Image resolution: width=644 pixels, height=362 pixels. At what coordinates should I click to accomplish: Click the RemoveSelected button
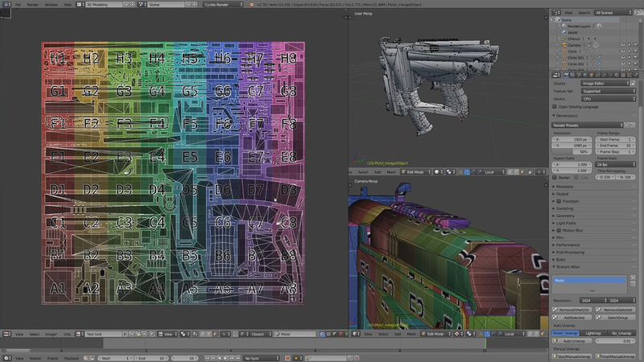616,308
